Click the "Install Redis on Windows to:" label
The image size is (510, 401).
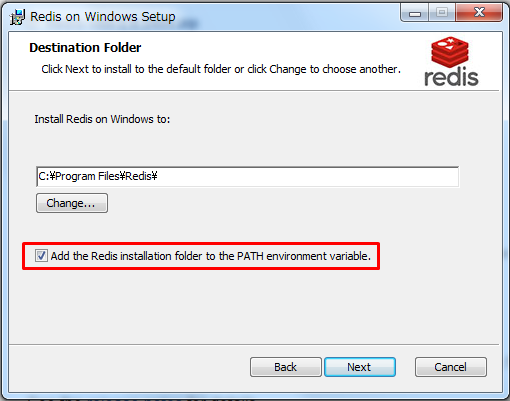click(x=102, y=119)
